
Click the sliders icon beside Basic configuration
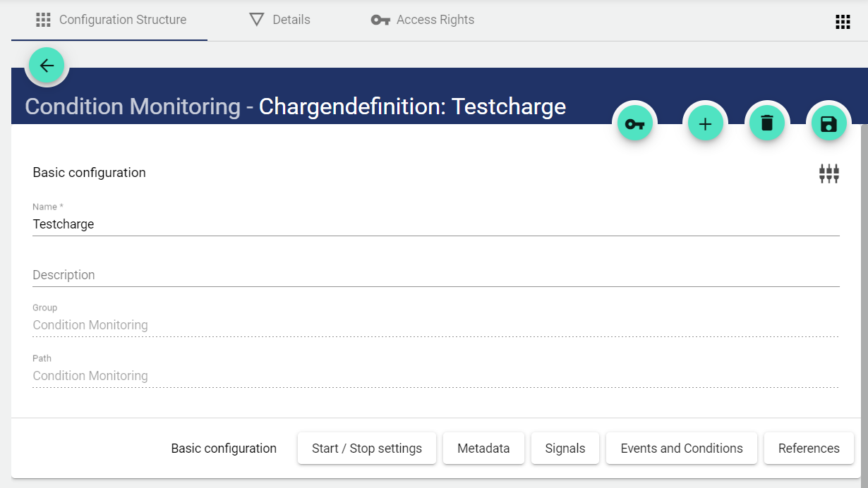[x=828, y=173]
